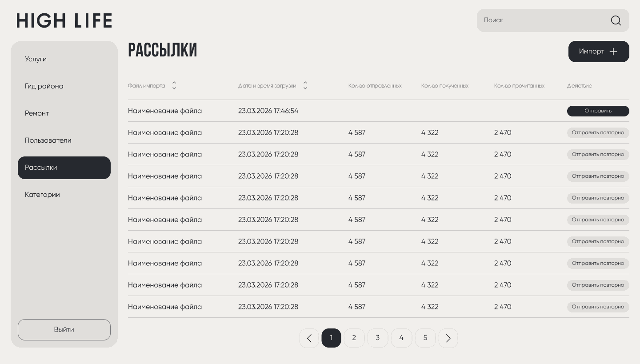Image resolution: width=640 pixels, height=364 pixels.
Task: Click the last Отправить повторно button
Action: click(598, 307)
